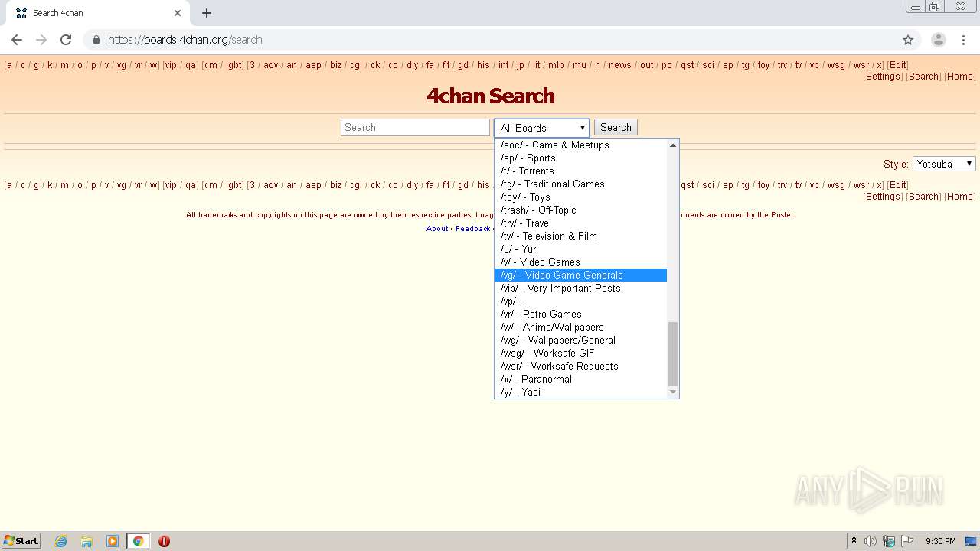Click the Search text input field
Screen dimensions: 980x551
(x=415, y=128)
